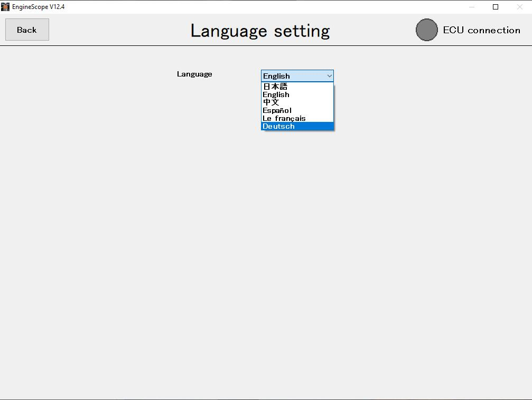Select 日本語 from the language list
Screen dimensions: 532x400
(297, 87)
